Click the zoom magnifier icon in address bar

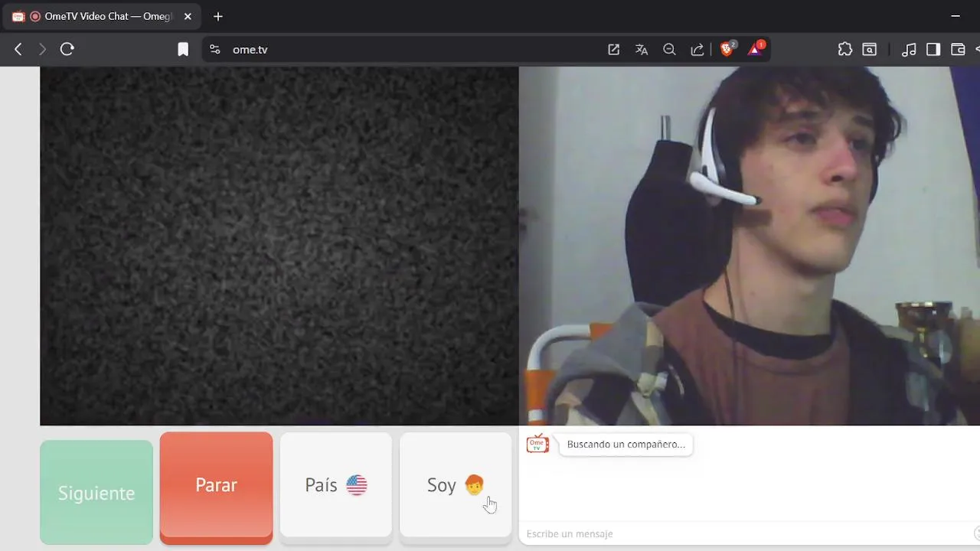tap(669, 49)
